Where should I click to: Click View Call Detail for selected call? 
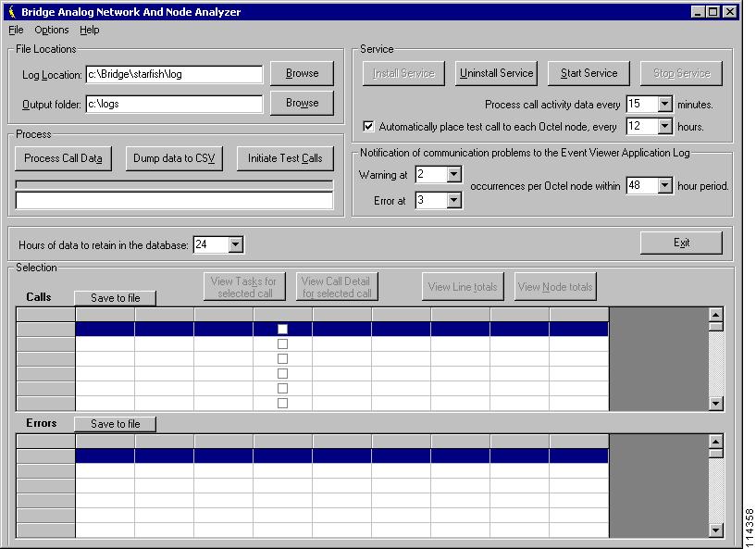337,287
